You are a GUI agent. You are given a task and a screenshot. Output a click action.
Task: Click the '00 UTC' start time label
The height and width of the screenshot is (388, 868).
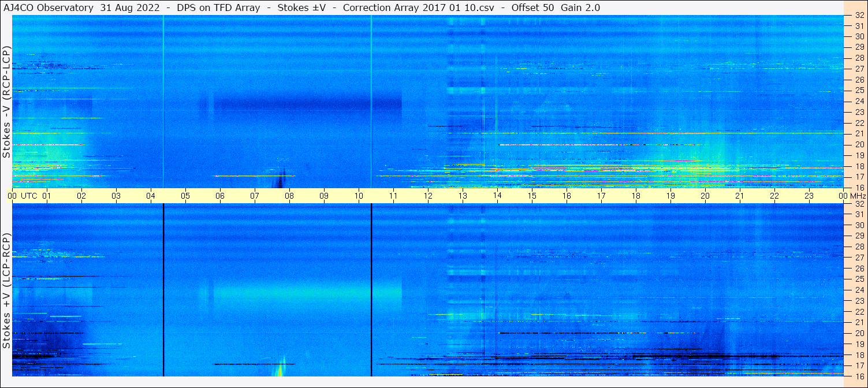(x=22, y=196)
